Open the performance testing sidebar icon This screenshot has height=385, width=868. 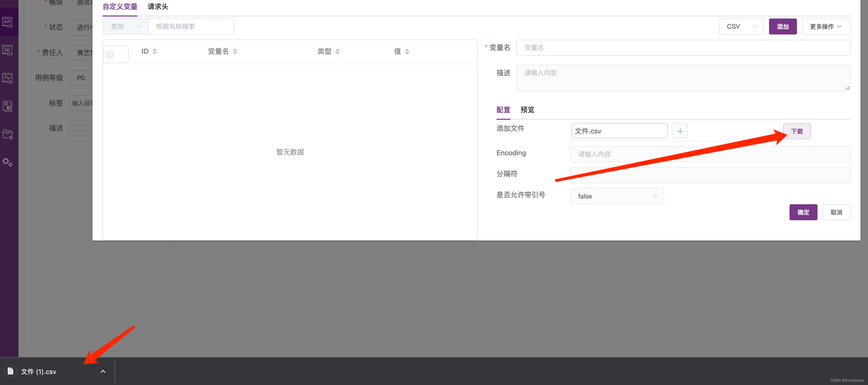click(x=7, y=78)
